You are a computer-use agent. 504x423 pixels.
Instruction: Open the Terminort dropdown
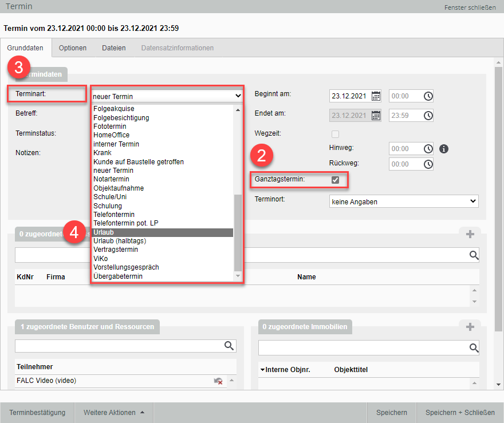coord(404,201)
